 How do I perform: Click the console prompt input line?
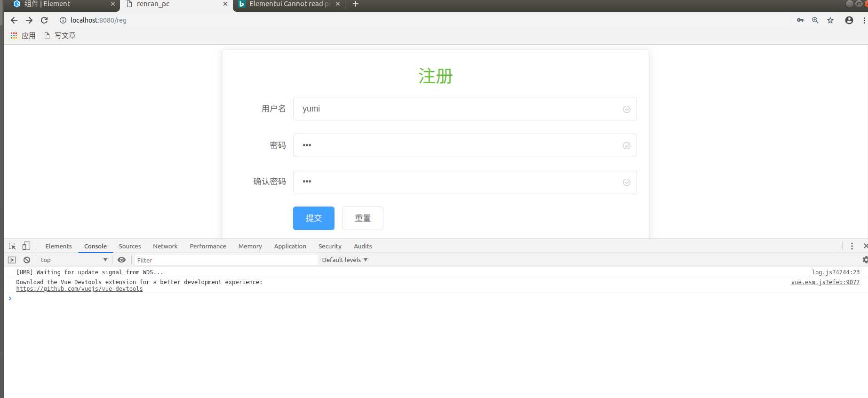tap(438, 299)
